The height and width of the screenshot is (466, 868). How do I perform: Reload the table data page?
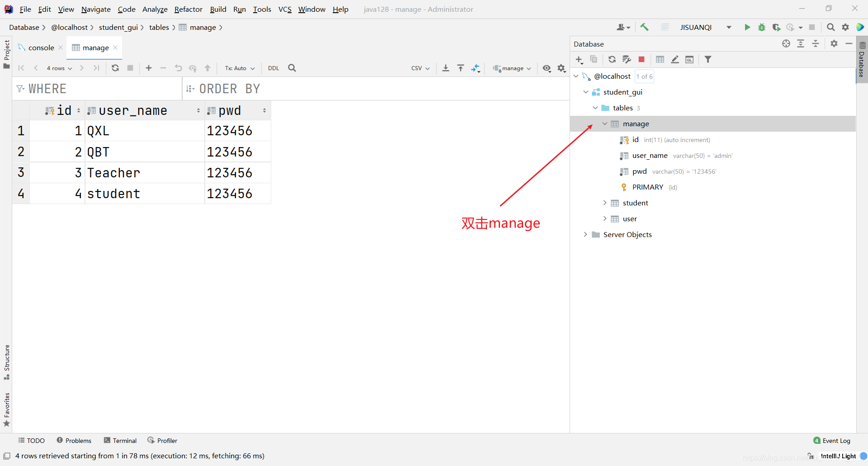(x=115, y=68)
